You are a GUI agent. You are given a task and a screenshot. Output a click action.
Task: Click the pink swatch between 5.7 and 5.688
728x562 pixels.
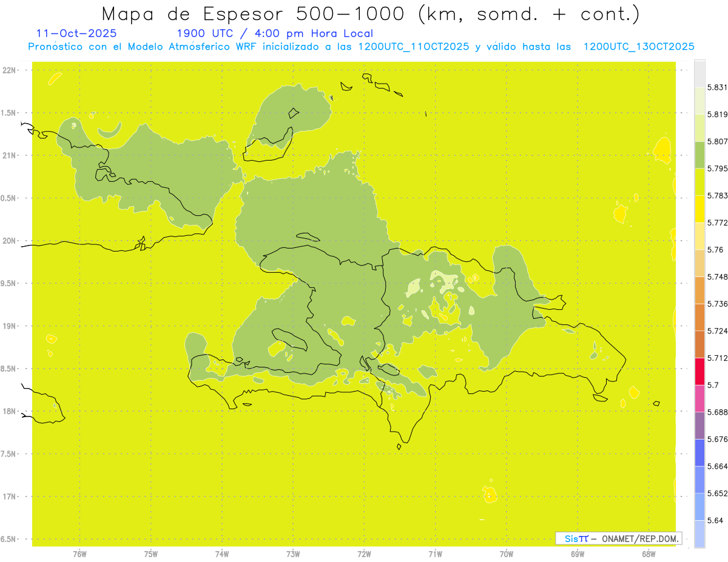pyautogui.click(x=699, y=398)
